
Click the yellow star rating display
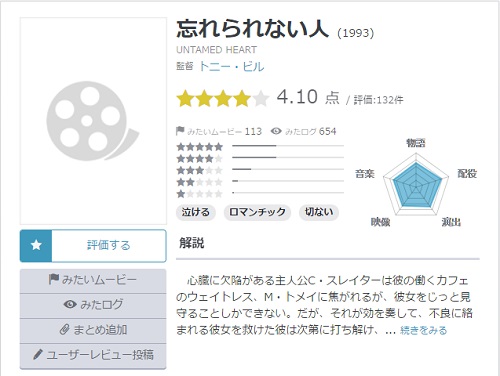click(x=223, y=99)
